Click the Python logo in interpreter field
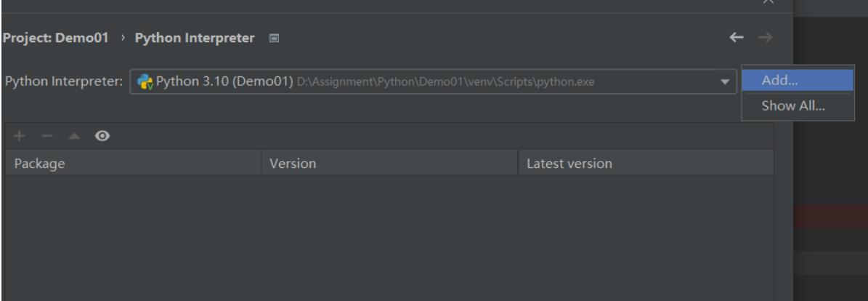This screenshot has height=301, width=868. (x=145, y=81)
